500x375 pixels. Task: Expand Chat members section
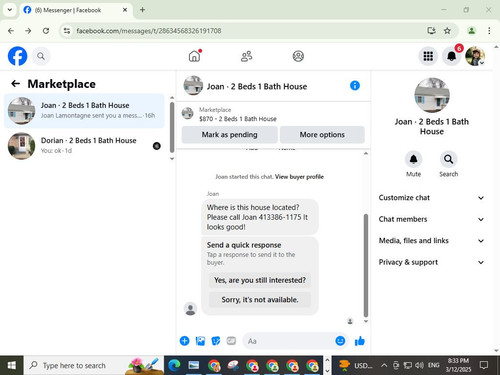coord(431,219)
